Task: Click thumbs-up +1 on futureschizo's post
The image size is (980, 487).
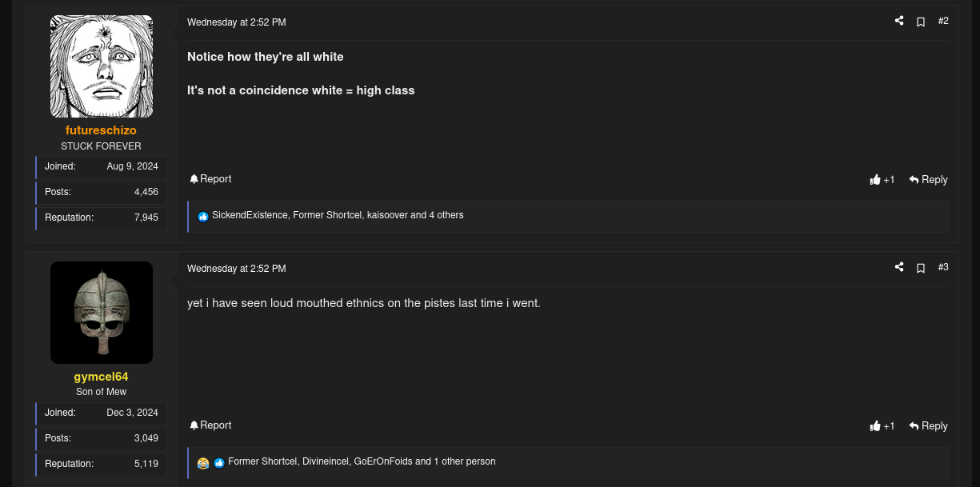Action: 882,180
